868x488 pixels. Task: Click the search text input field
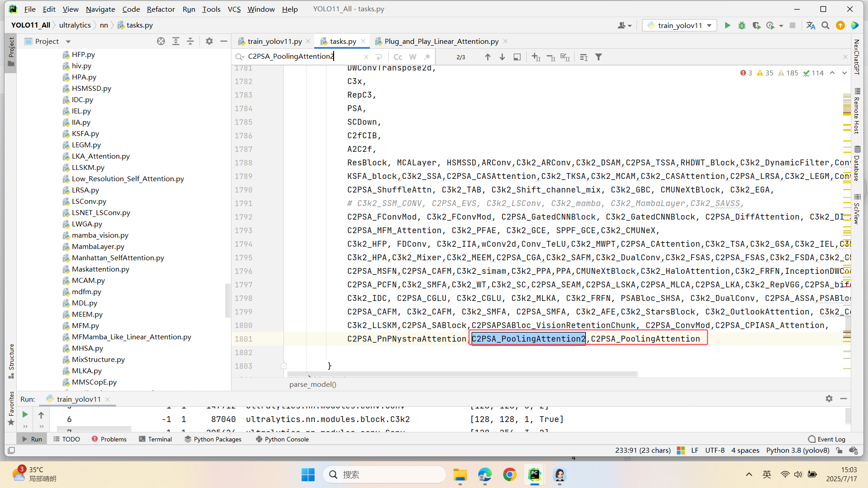pyautogui.click(x=303, y=56)
